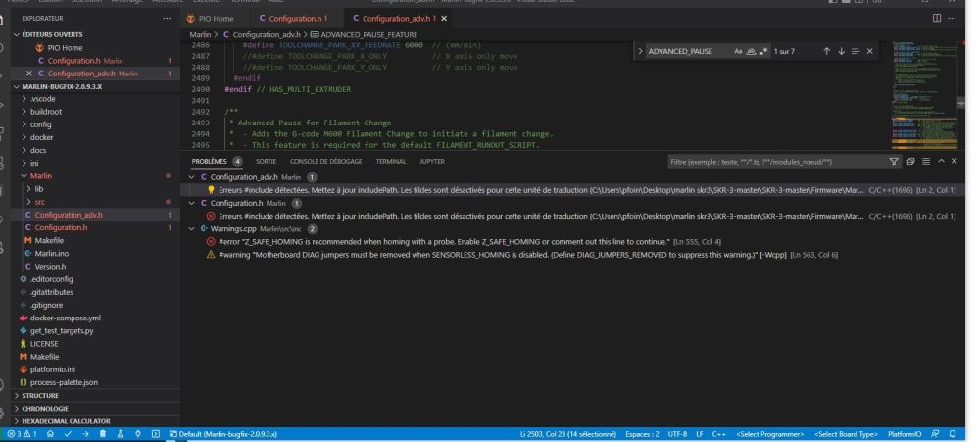This screenshot has height=442, width=980.
Task: Collapse all items in Problems panel
Action: 910,162
